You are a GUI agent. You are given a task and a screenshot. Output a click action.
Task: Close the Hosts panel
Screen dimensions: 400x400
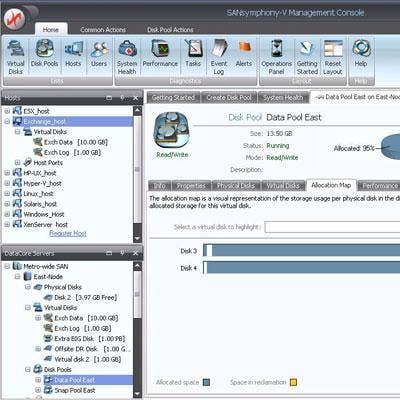pyautogui.click(x=135, y=98)
